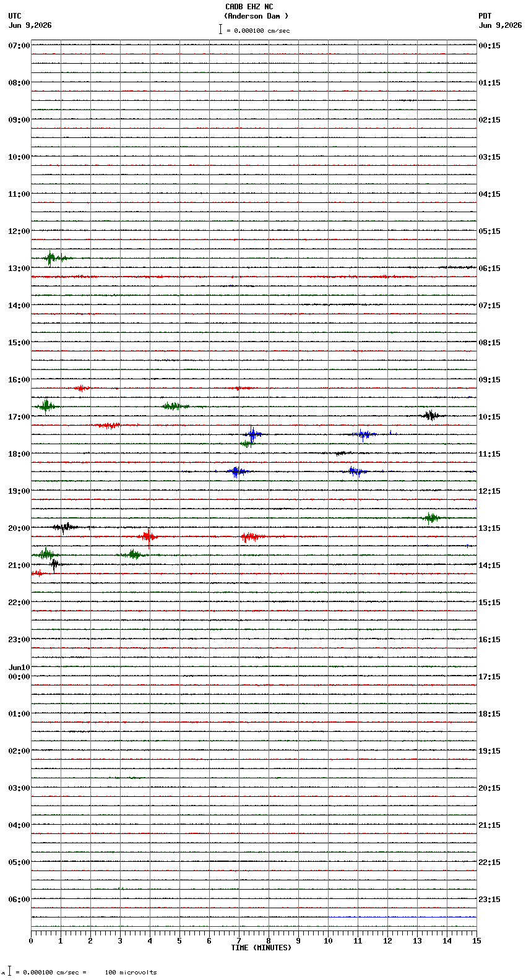The image size is (526, 980).
Task: Click the 20:00 UTC row label
Action: (x=19, y=528)
